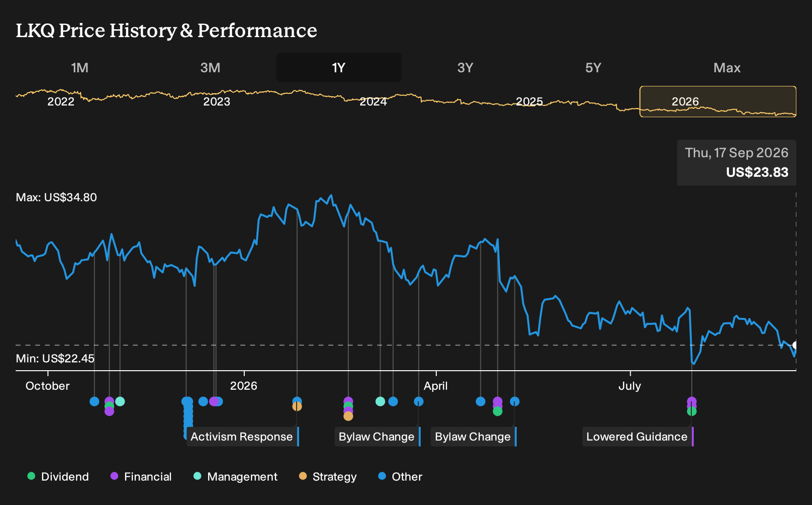Click the purple Financial dot just before 2026

click(214, 401)
